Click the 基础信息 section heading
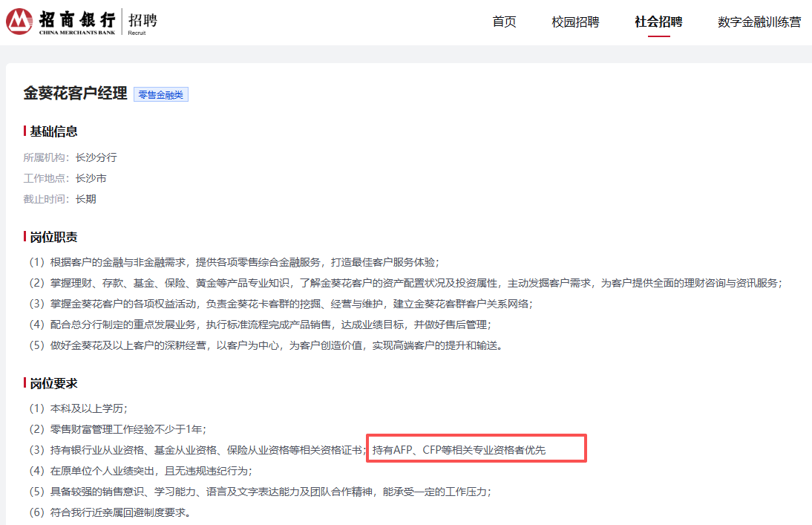812x525 pixels. 53,131
